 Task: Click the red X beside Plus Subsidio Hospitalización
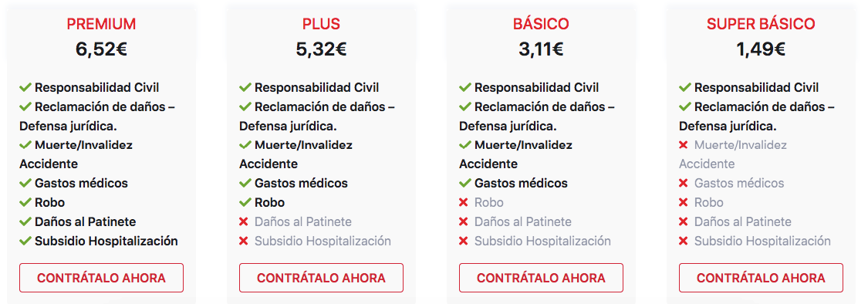[244, 242]
